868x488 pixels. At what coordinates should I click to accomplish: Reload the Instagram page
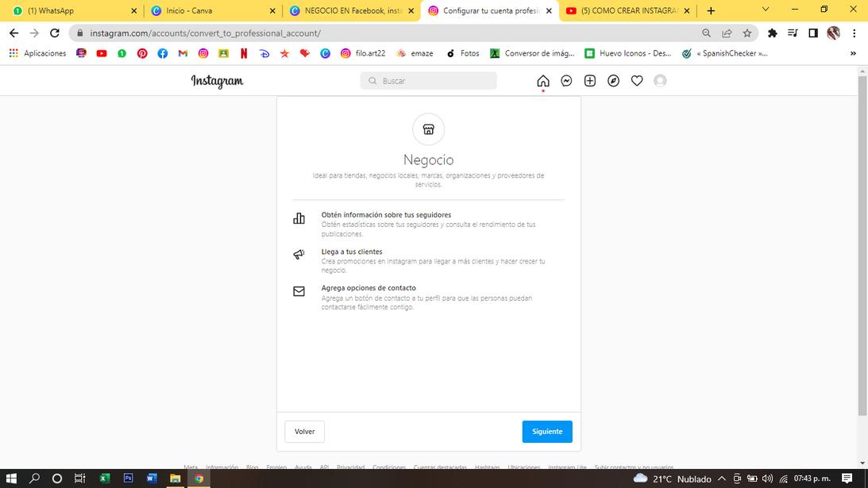tap(55, 33)
